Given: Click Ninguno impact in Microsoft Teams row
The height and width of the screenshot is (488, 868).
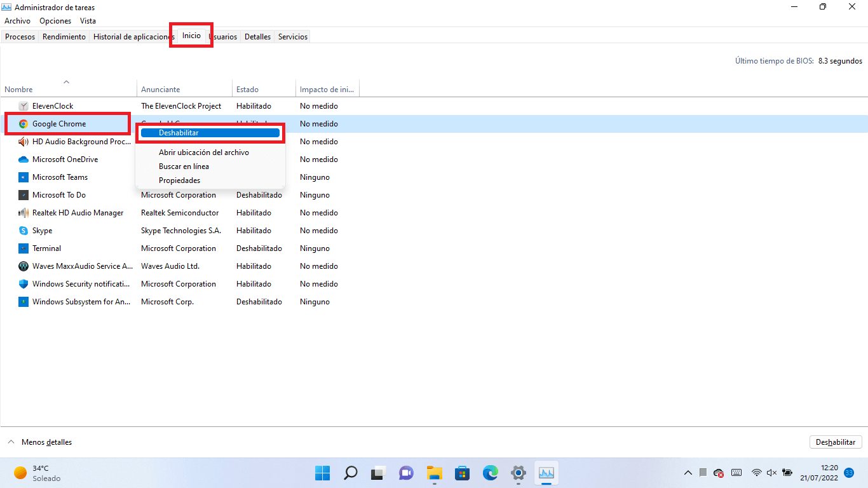Looking at the screenshot, I should tap(315, 177).
